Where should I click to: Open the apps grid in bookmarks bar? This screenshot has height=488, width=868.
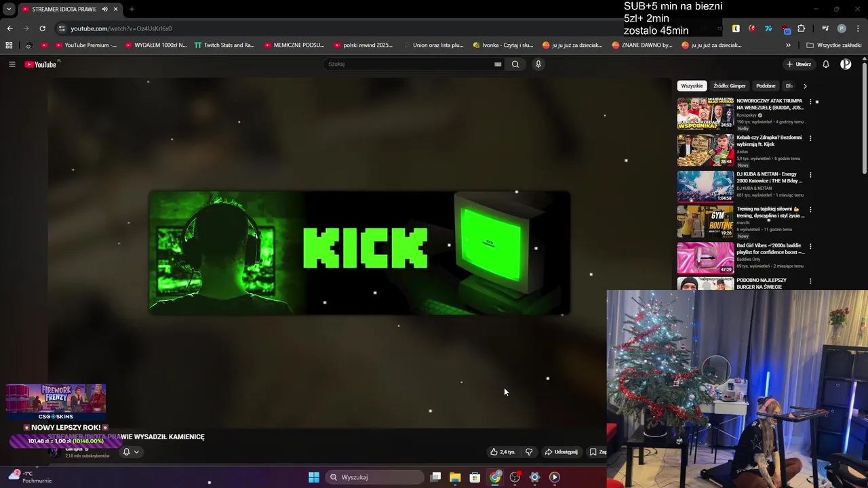(9, 45)
